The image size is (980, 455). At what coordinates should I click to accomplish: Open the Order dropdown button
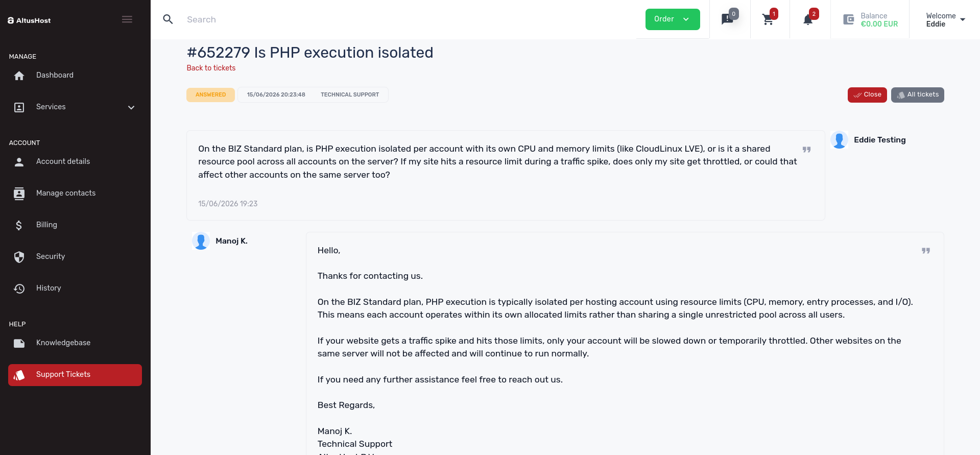[x=672, y=19]
